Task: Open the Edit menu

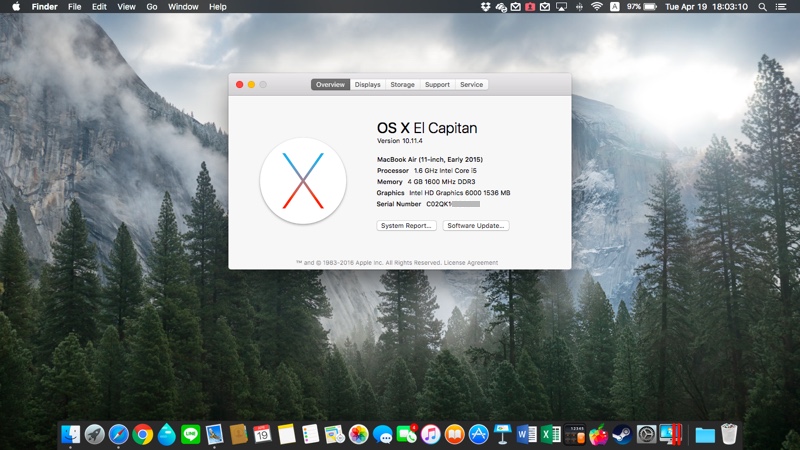Action: coord(99,7)
